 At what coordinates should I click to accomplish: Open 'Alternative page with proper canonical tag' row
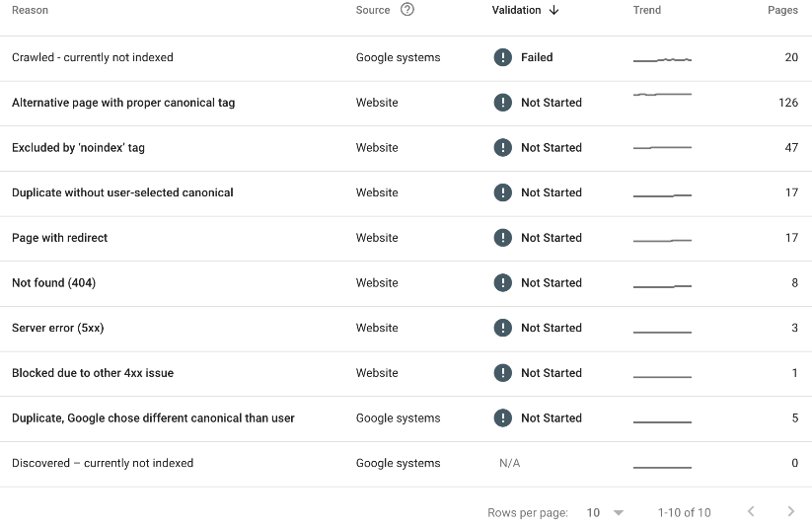coord(123,103)
